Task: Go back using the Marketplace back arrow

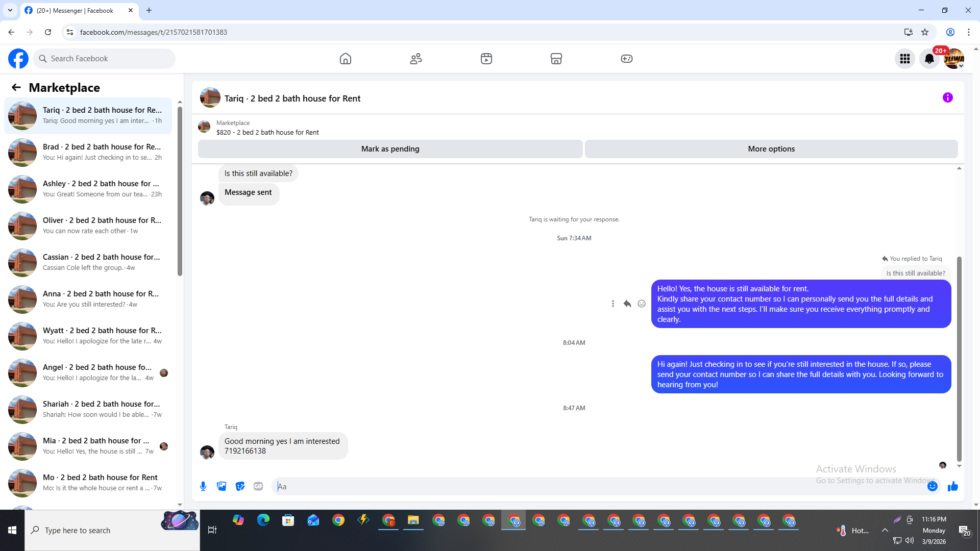Action: click(16, 87)
